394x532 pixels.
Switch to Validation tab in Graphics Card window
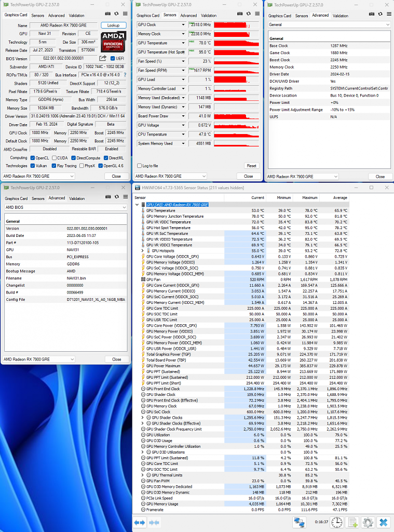coord(77,16)
